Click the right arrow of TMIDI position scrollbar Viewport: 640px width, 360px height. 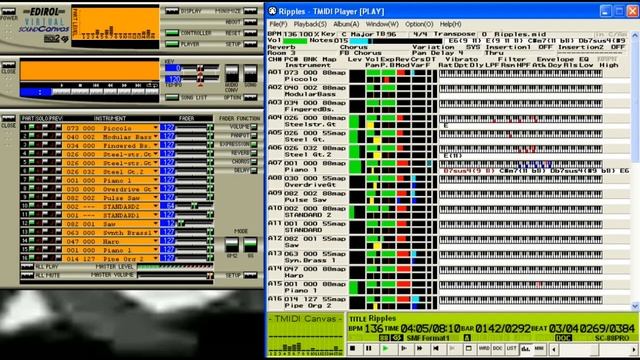(634, 349)
